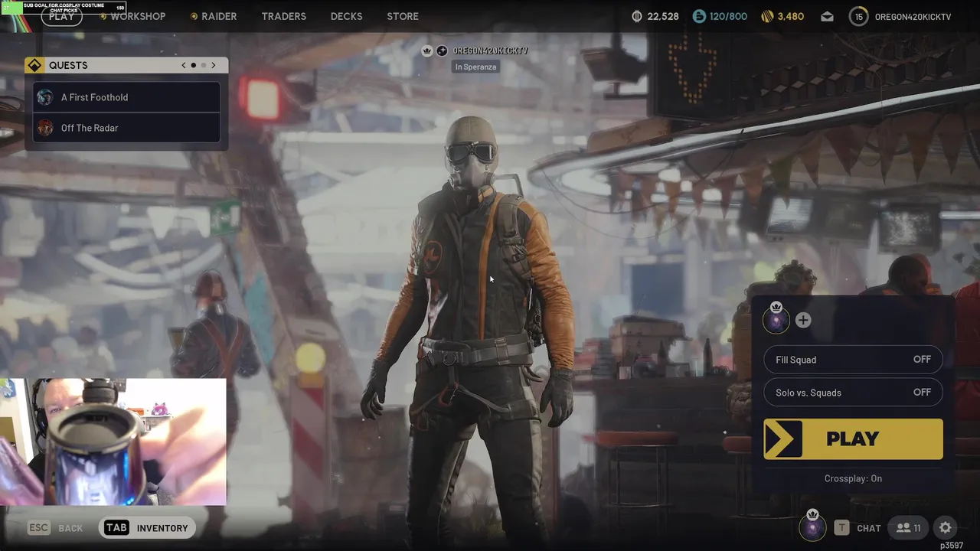
Task: Open the friends list showing 11
Action: [909, 528]
